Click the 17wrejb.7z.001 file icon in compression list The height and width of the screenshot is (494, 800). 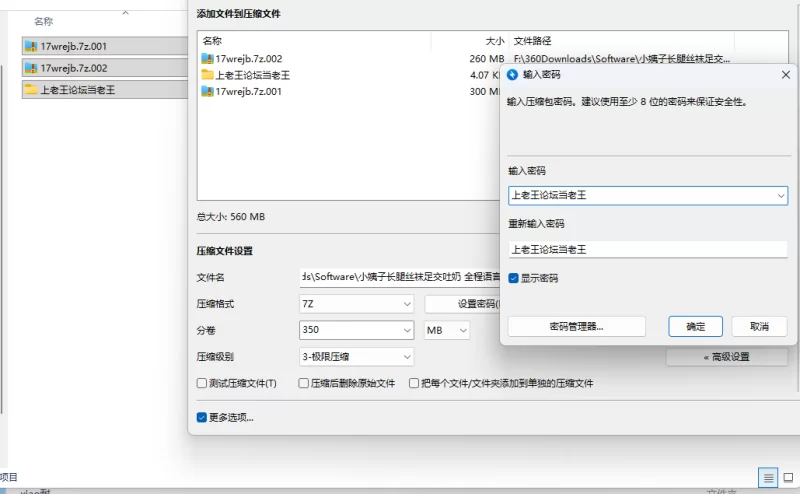(207, 91)
